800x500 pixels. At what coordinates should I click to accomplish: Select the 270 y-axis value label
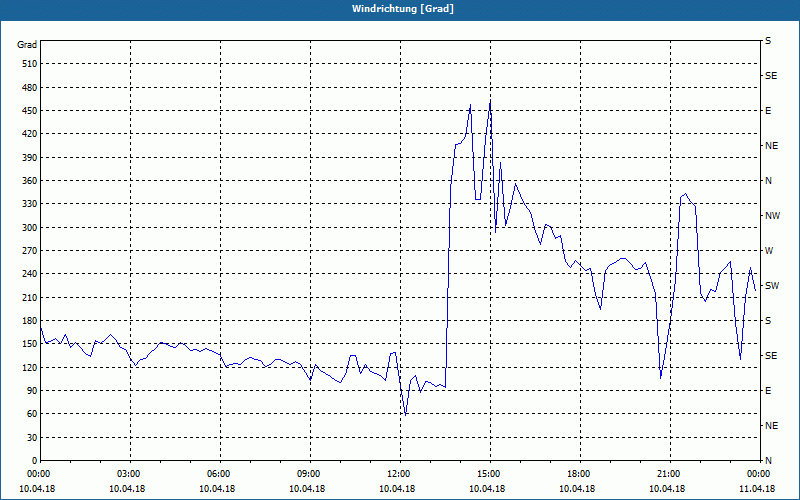(x=30, y=251)
